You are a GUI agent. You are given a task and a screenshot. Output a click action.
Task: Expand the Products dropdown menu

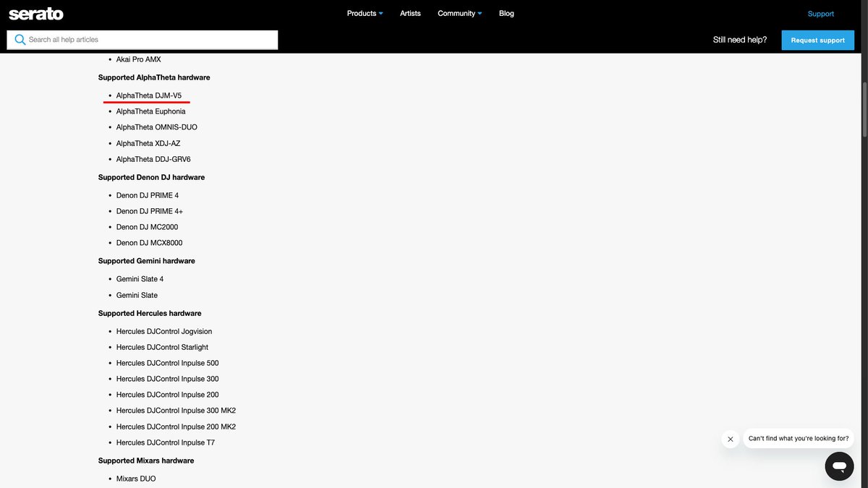coord(365,13)
